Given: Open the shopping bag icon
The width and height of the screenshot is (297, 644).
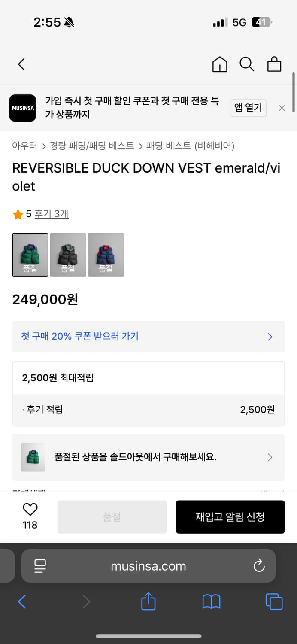Looking at the screenshot, I should click(x=274, y=64).
